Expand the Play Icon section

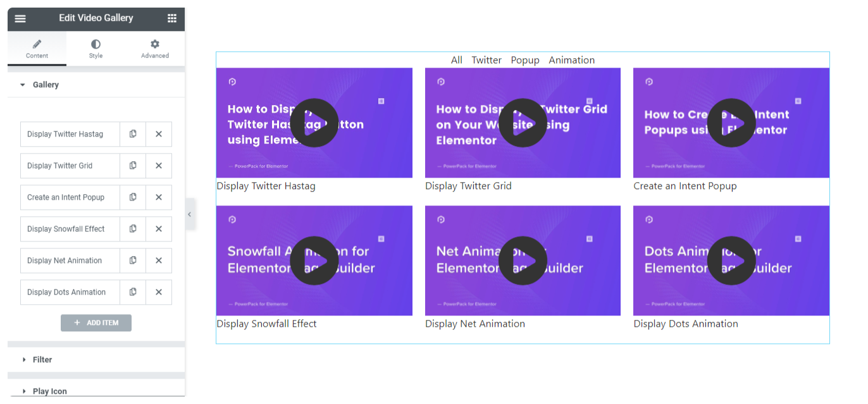point(49,390)
